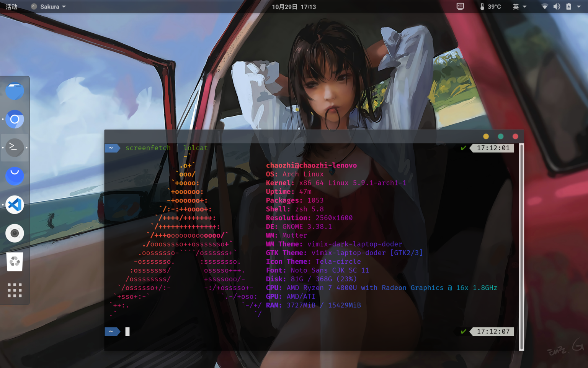Image resolution: width=588 pixels, height=368 pixels.
Task: Open the 英 input method menu
Action: tap(519, 7)
